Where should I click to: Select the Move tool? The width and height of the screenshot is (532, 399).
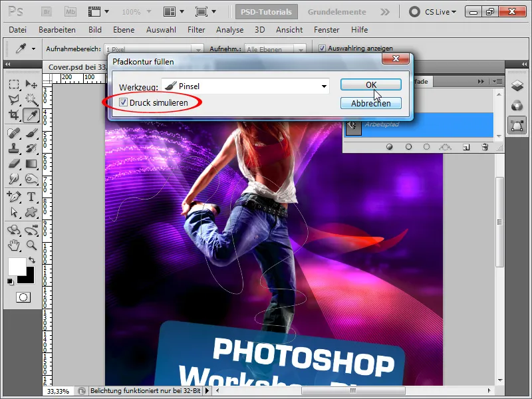coord(31,84)
